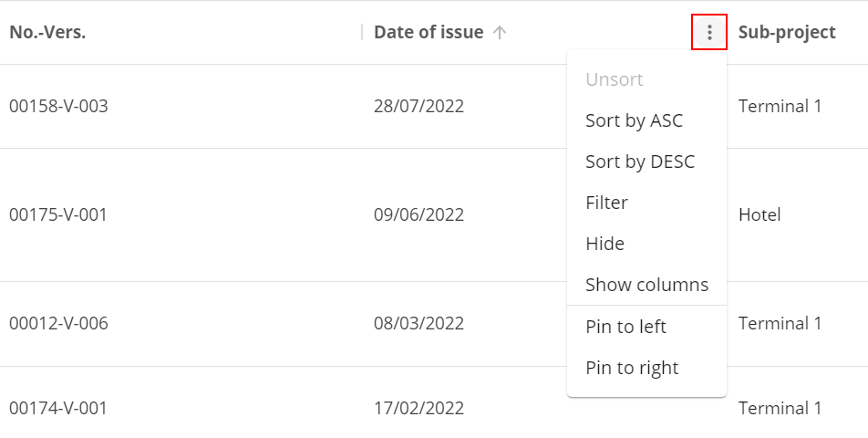Image resolution: width=868 pixels, height=438 pixels.
Task: Click the 00174-V-001 entry
Action: pos(58,409)
